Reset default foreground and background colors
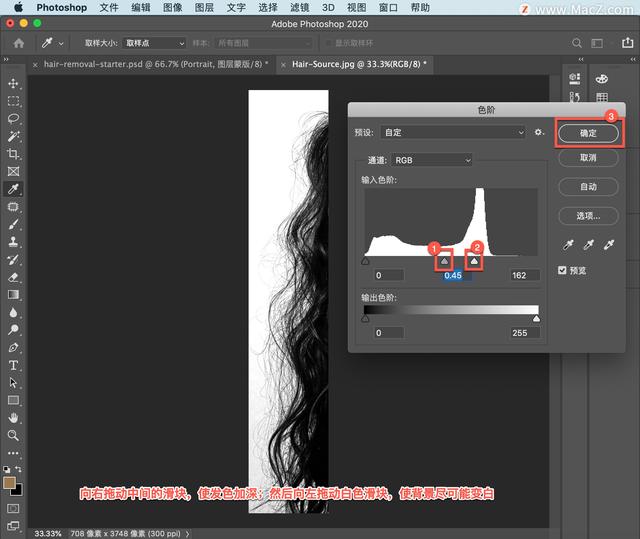 tap(7, 470)
